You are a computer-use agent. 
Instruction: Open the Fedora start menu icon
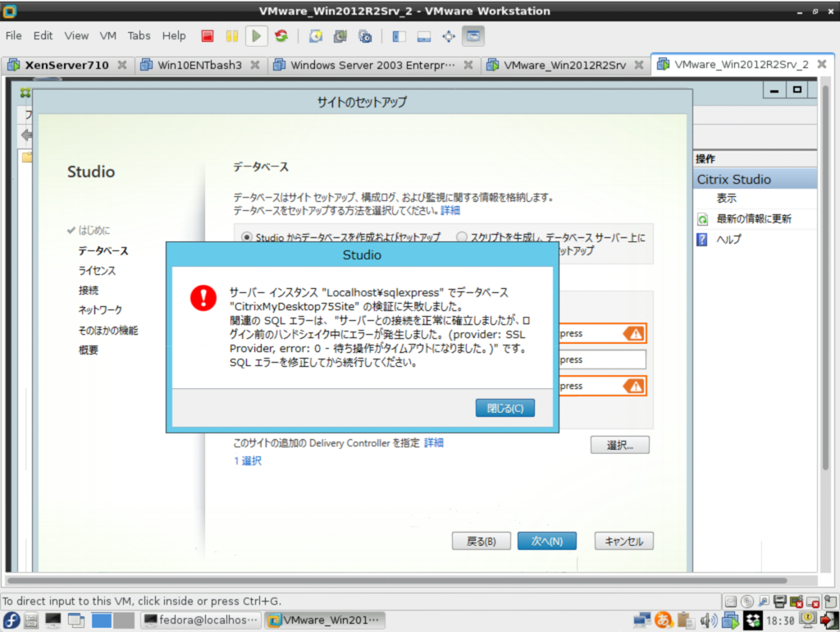coord(11,621)
